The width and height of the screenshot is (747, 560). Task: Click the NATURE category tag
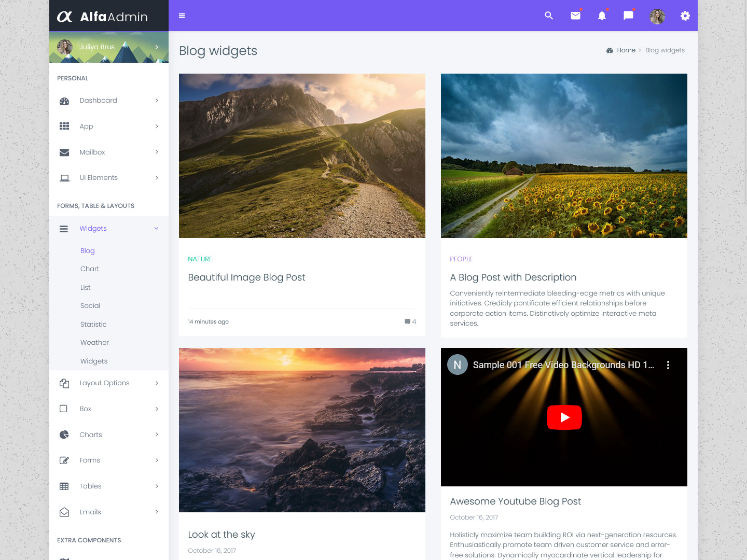pos(200,259)
